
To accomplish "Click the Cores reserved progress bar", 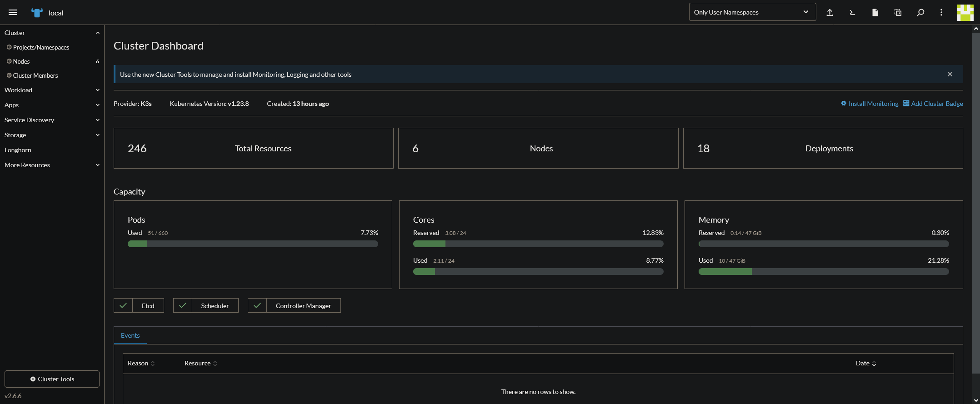I will 538,244.
